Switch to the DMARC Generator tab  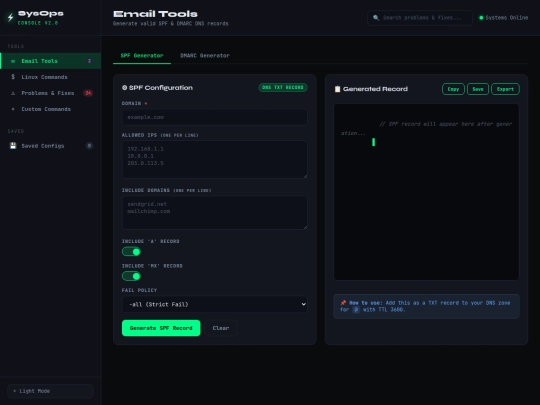(x=205, y=55)
